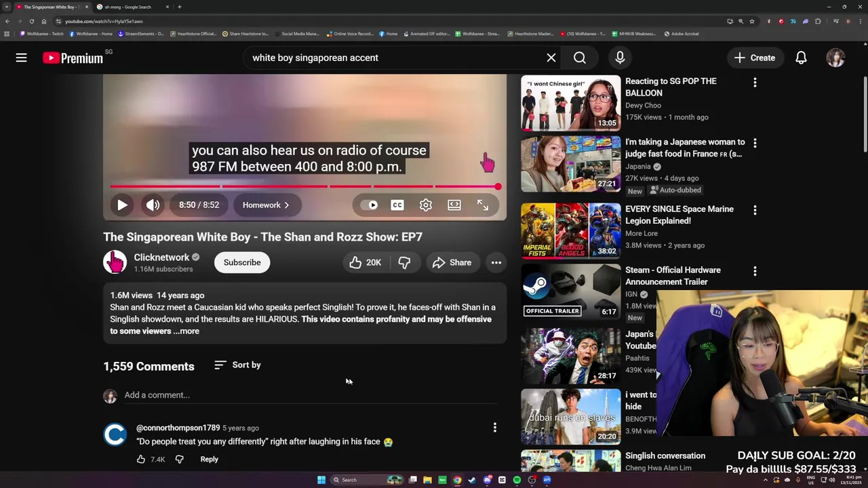868x488 pixels.
Task: Click the progress bar scrubber handle
Action: (498, 186)
